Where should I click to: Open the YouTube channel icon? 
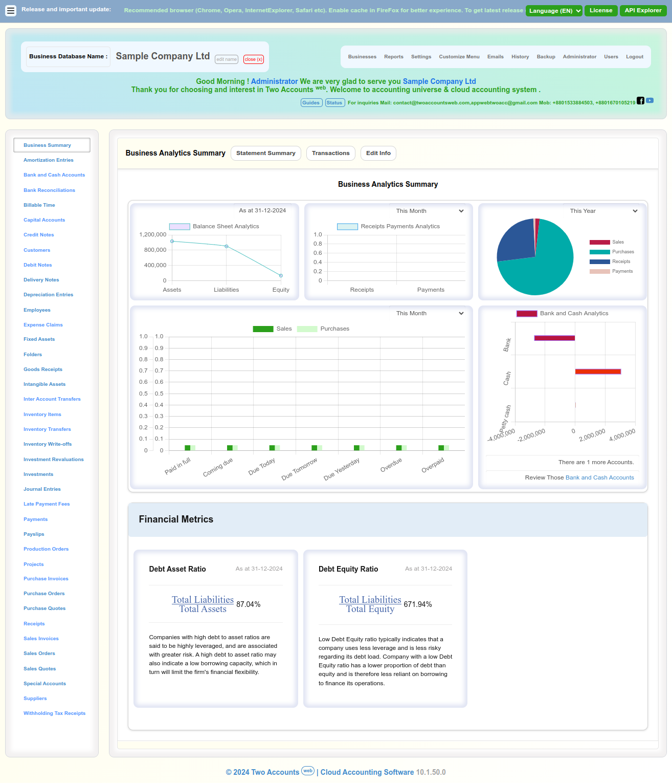pyautogui.click(x=649, y=101)
